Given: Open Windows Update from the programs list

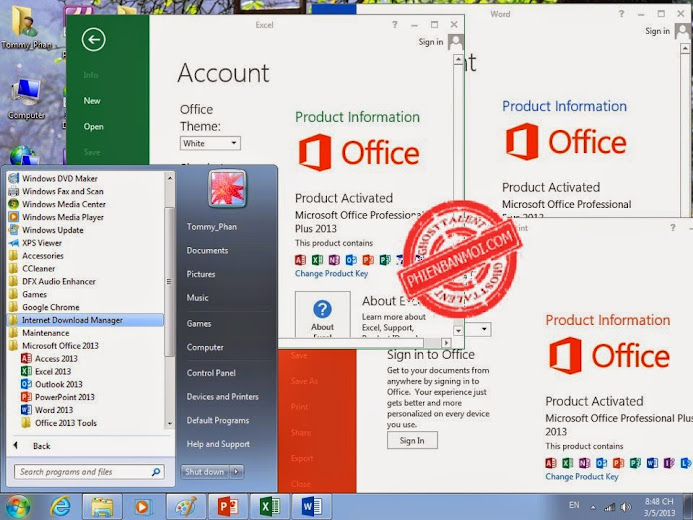Looking at the screenshot, I should pos(53,230).
